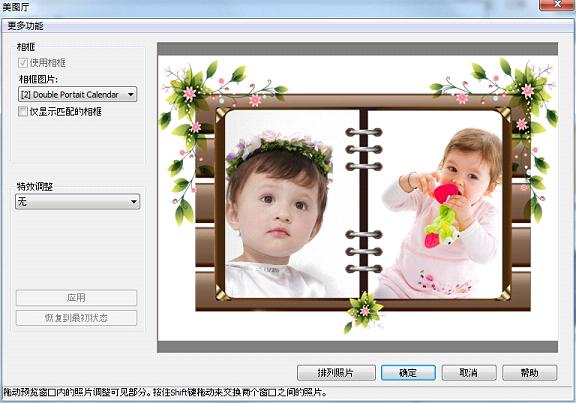Enable 仅显示匹配的相框 checkbox
576x403 pixels.
click(x=23, y=111)
